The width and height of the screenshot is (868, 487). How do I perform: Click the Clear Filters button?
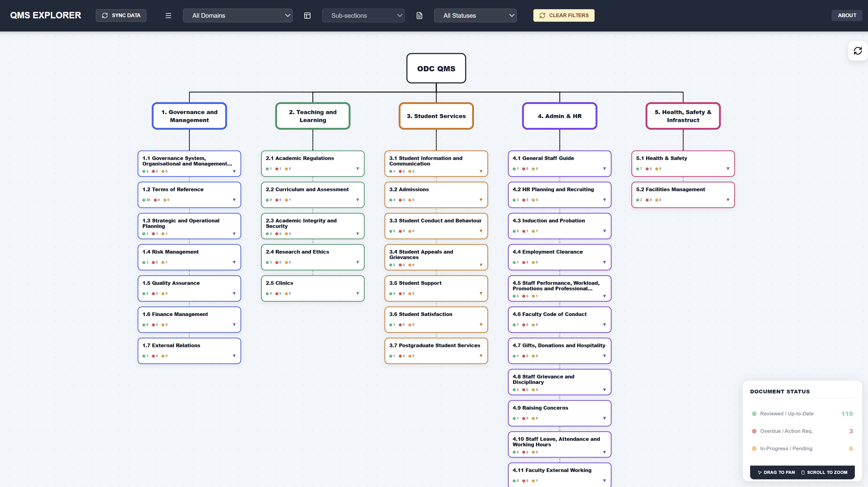[x=564, y=16]
